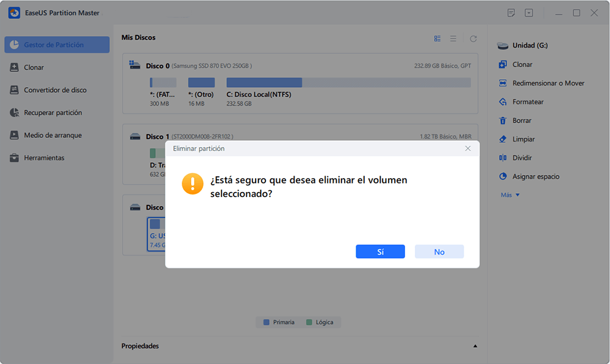The image size is (610, 364).
Task: Click the Lógica green legend swatch
Action: click(309, 322)
